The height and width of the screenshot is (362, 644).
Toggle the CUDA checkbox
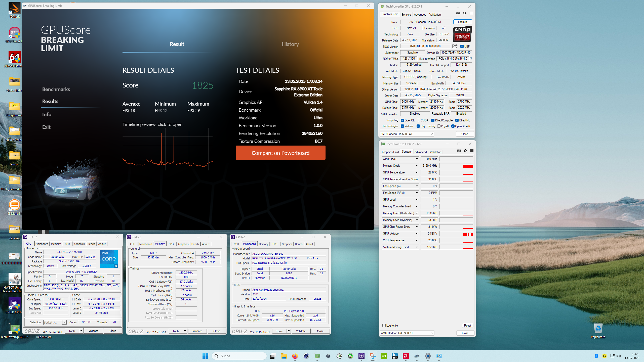tap(418, 120)
